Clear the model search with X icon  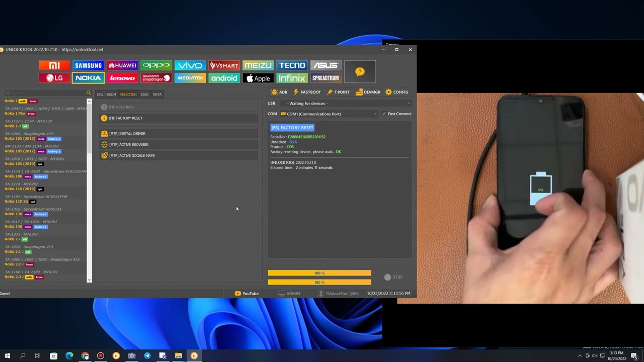click(8, 93)
